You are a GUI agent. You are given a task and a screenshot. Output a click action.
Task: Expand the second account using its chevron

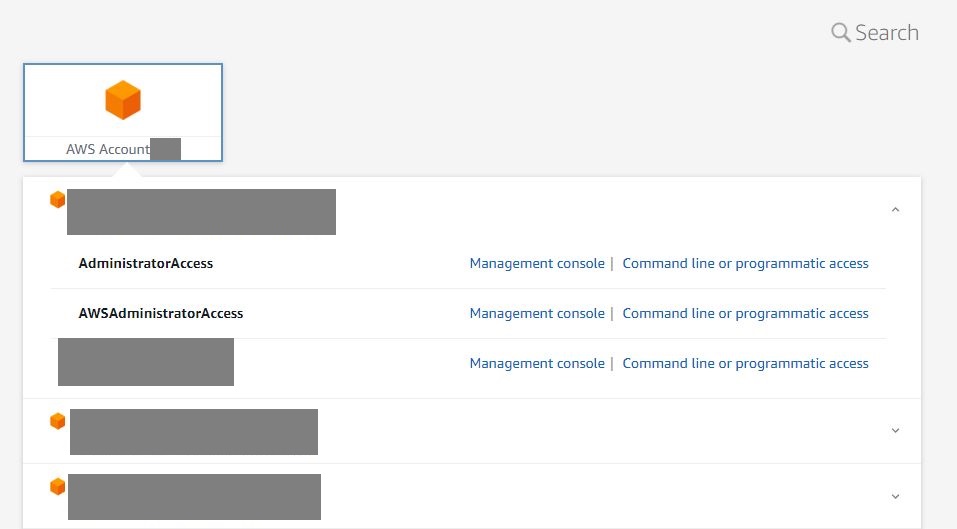pyautogui.click(x=895, y=431)
